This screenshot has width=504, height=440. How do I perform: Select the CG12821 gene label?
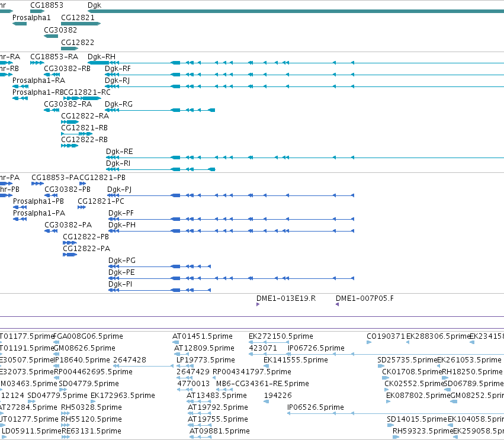[78, 18]
